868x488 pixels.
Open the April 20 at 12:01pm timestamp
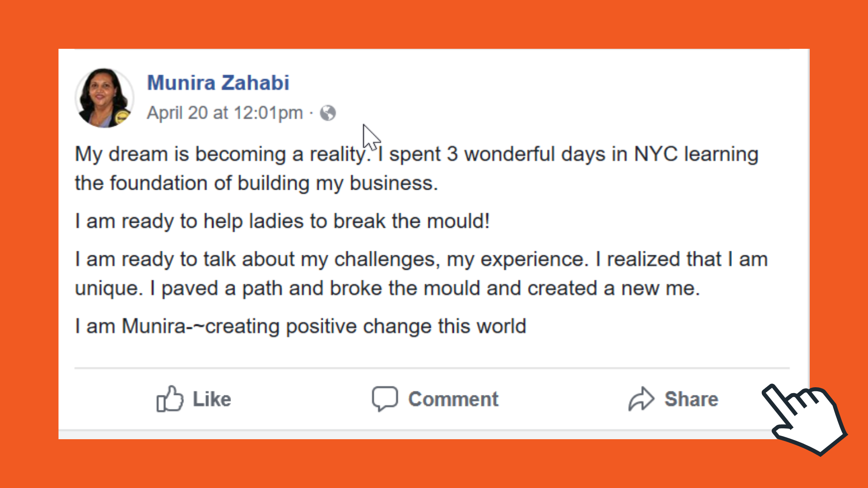pyautogui.click(x=225, y=113)
